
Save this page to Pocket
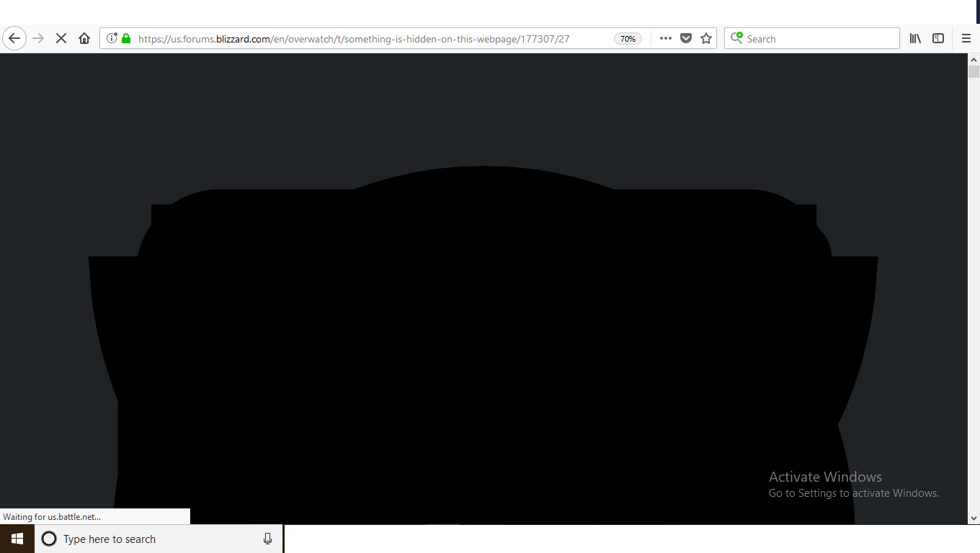(x=686, y=38)
